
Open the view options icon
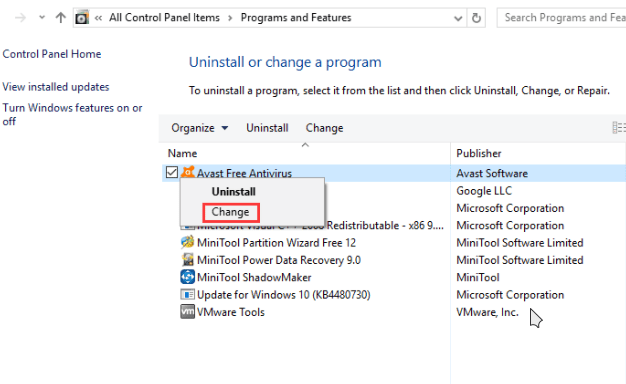pyautogui.click(x=619, y=128)
